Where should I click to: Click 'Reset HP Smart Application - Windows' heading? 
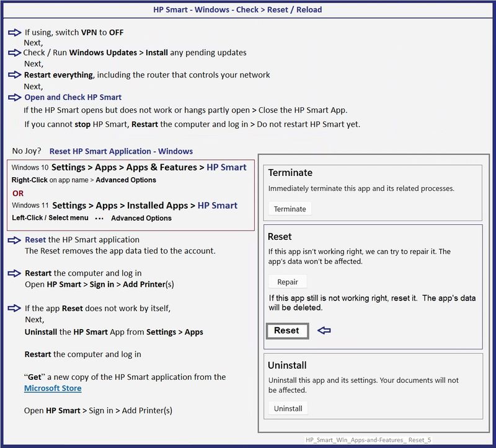(121, 151)
